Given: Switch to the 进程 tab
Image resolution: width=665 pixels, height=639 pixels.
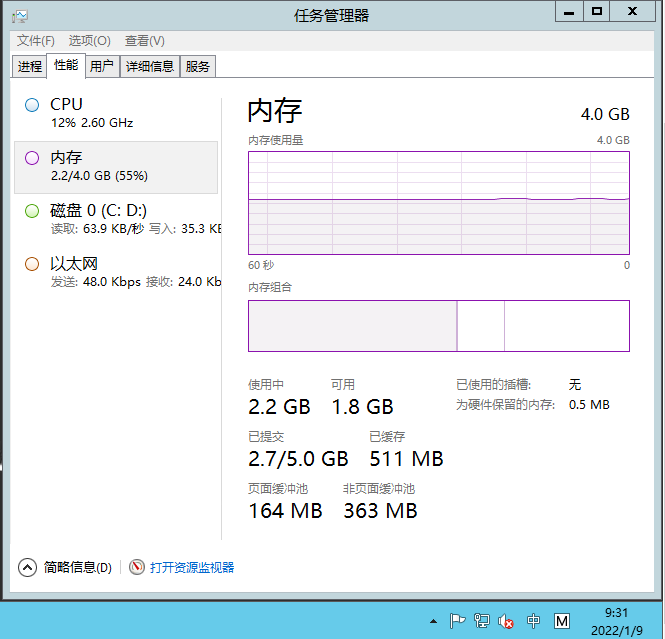Looking at the screenshot, I should 30,67.
